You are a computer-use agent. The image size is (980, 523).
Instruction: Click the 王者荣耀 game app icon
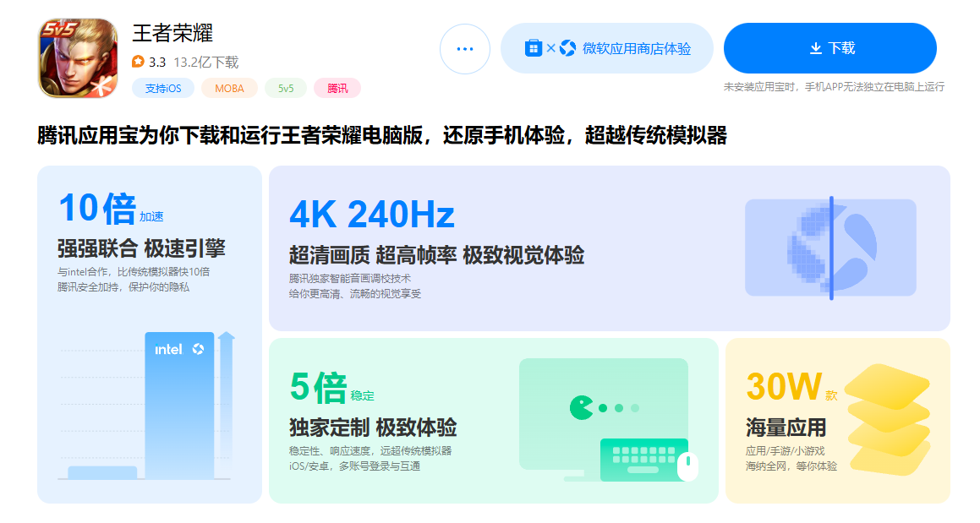coord(78,57)
